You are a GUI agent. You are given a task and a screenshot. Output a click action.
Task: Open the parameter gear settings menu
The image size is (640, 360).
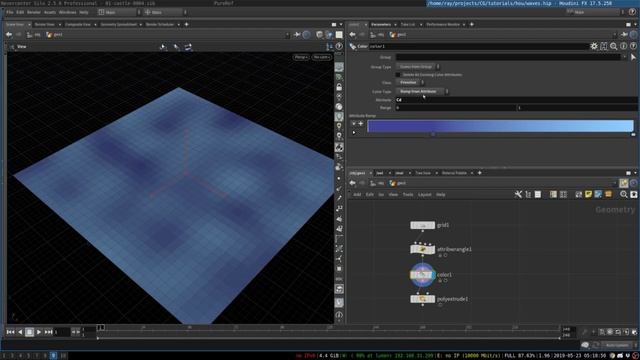coord(593,47)
